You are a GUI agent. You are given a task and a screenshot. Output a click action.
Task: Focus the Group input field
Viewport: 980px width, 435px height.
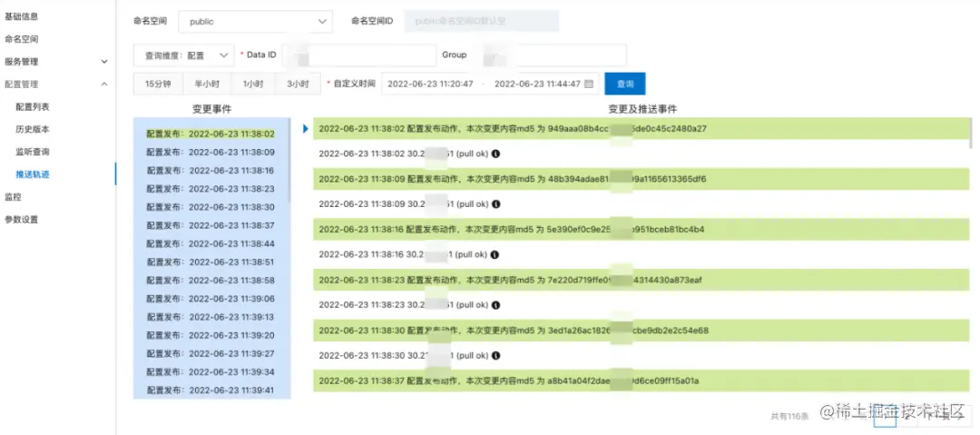(x=550, y=55)
